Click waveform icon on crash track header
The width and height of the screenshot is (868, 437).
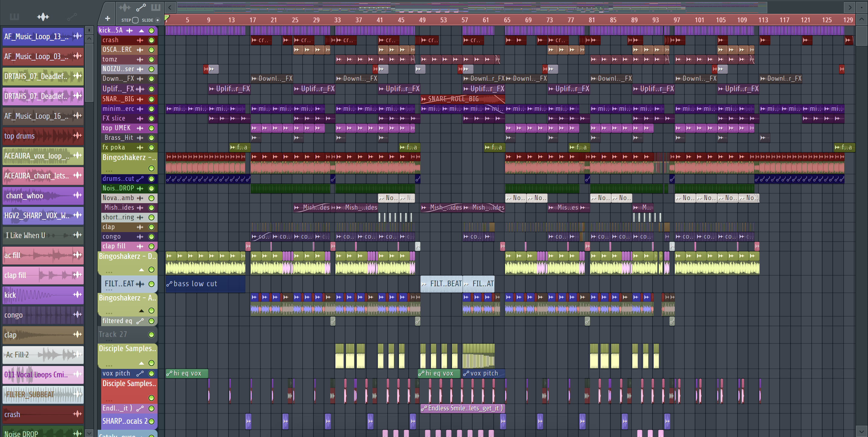[x=140, y=40]
